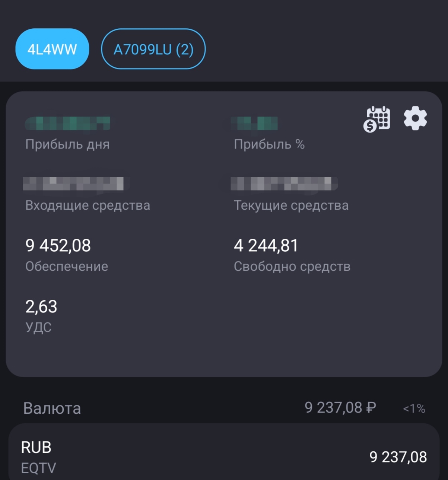448x480 pixels.
Task: Switch to the 4L4WW account tab
Action: pos(52,49)
